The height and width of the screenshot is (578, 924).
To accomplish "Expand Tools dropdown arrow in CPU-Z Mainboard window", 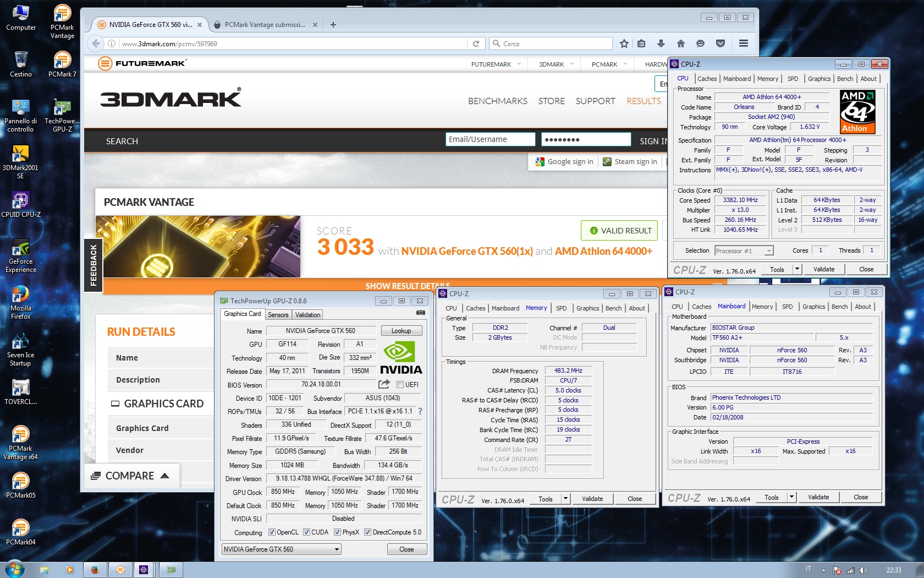I will click(791, 497).
